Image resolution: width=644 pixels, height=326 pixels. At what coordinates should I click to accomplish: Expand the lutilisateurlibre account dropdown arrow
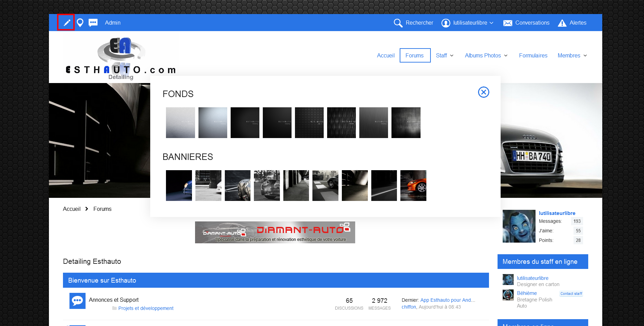click(x=491, y=23)
